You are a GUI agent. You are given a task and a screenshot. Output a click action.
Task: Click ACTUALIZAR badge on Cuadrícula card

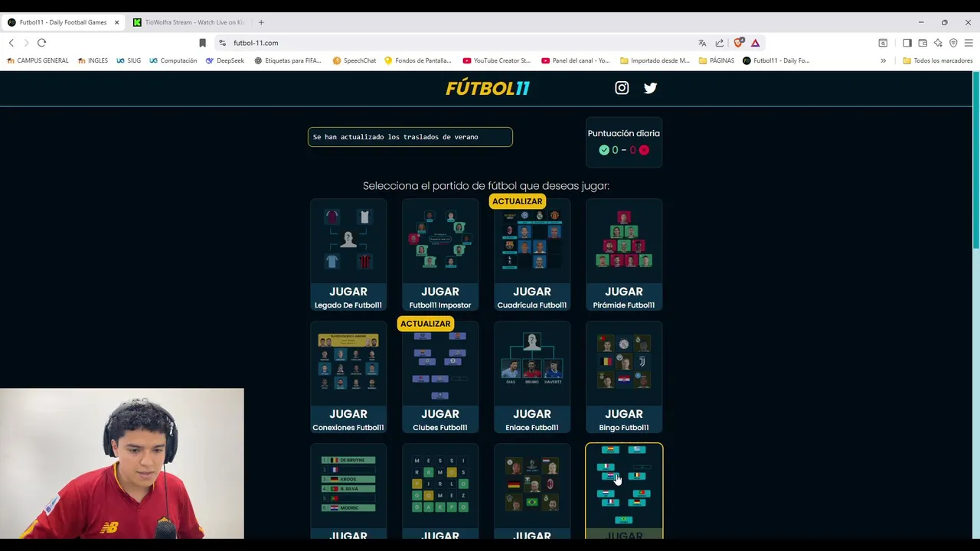pos(517,201)
